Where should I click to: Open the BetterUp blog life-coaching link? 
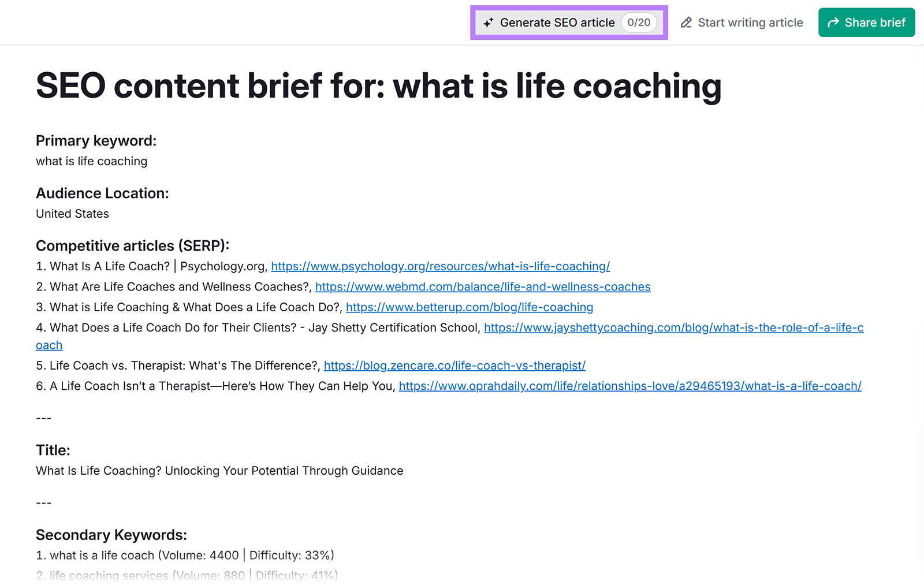click(x=469, y=307)
